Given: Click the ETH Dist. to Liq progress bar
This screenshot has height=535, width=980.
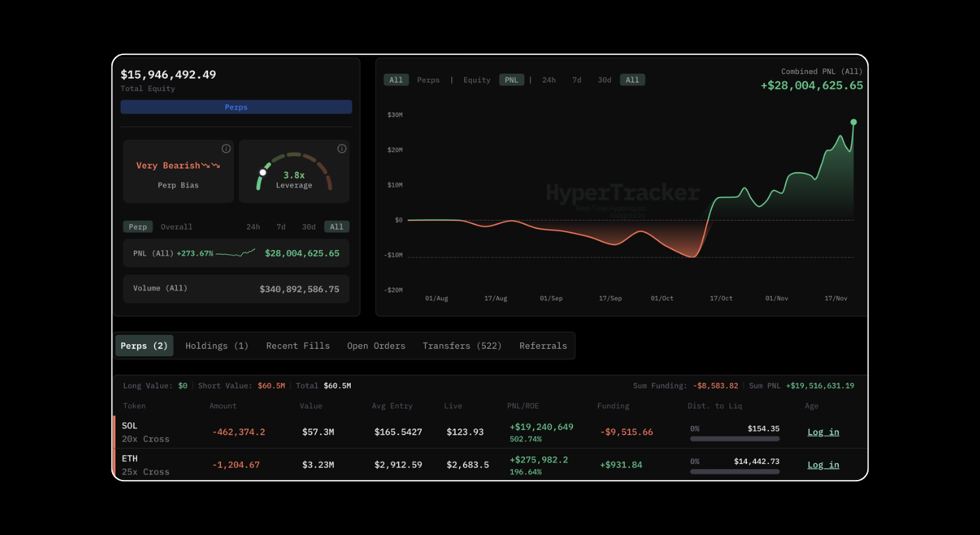Looking at the screenshot, I should pos(734,472).
